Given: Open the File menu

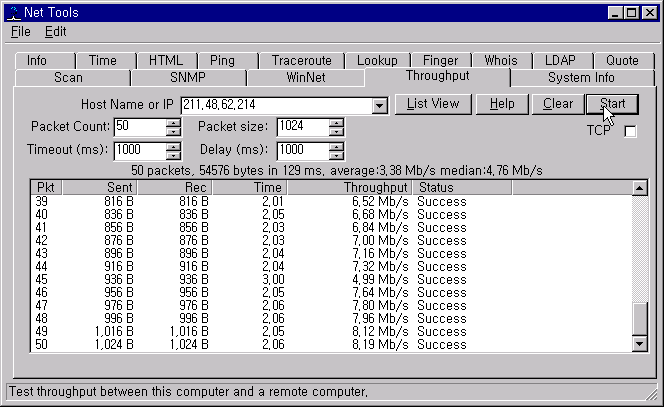Looking at the screenshot, I should point(20,32).
